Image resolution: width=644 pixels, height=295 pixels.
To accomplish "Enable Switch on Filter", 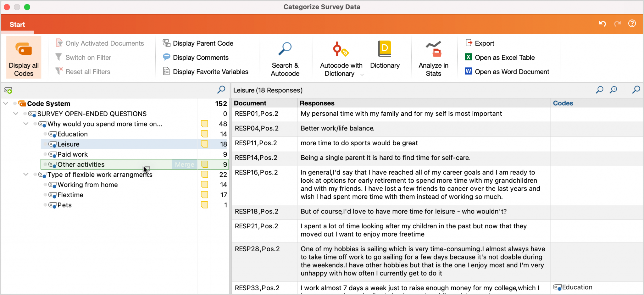I will click(x=83, y=57).
